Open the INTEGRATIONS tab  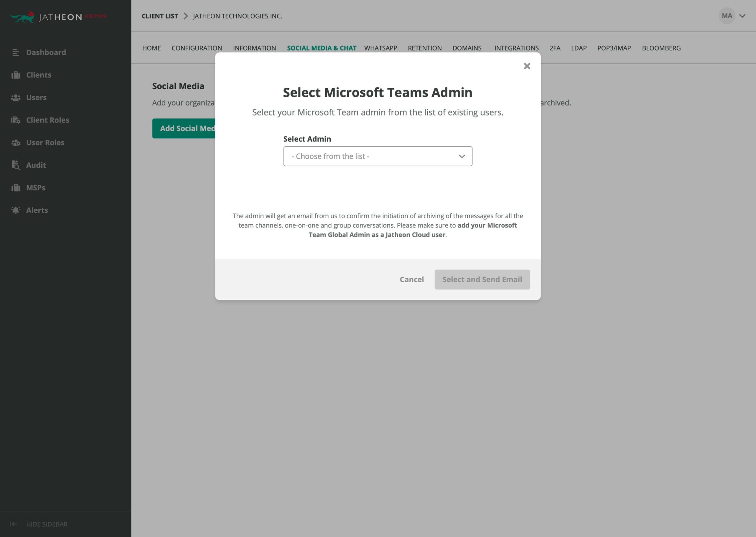click(x=516, y=48)
